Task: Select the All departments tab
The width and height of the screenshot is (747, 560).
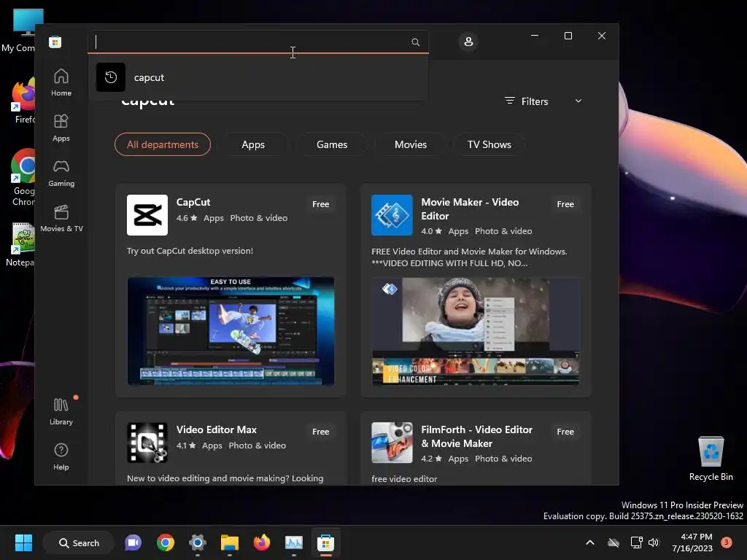Action: (163, 144)
